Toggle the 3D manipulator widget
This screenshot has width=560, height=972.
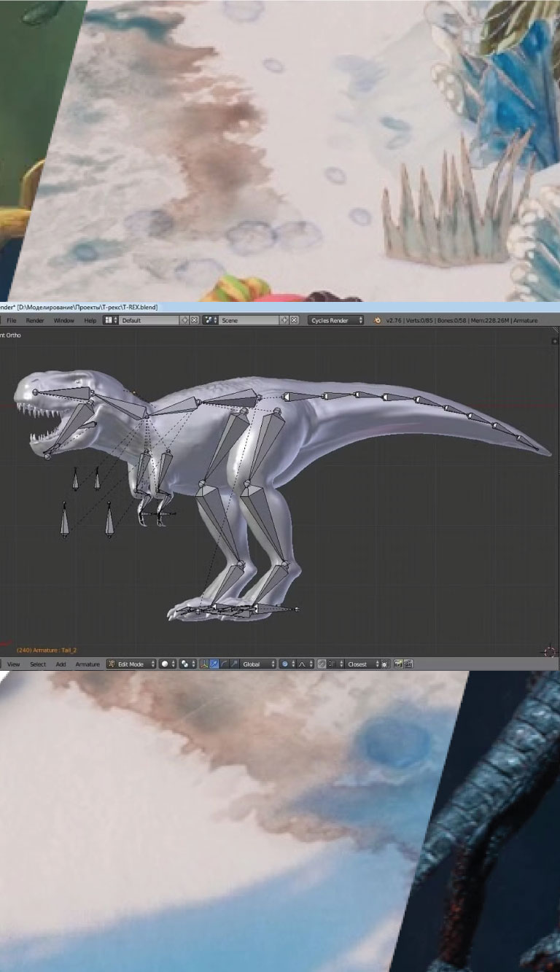pos(204,664)
